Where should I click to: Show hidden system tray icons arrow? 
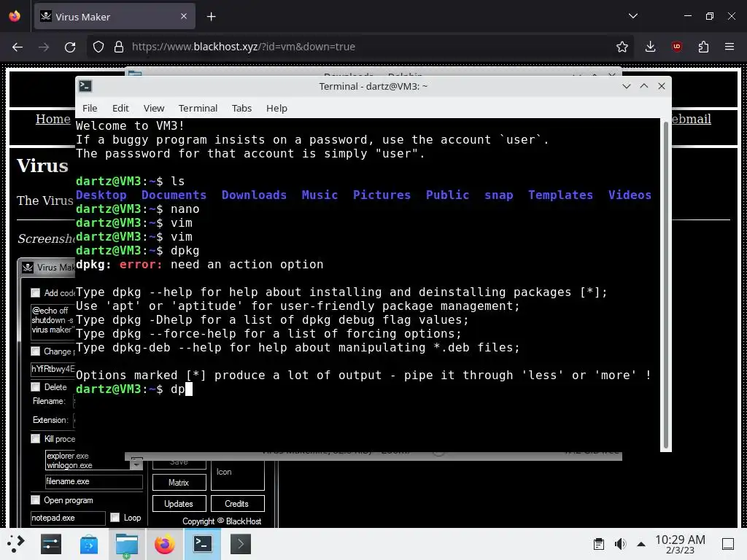click(x=641, y=544)
